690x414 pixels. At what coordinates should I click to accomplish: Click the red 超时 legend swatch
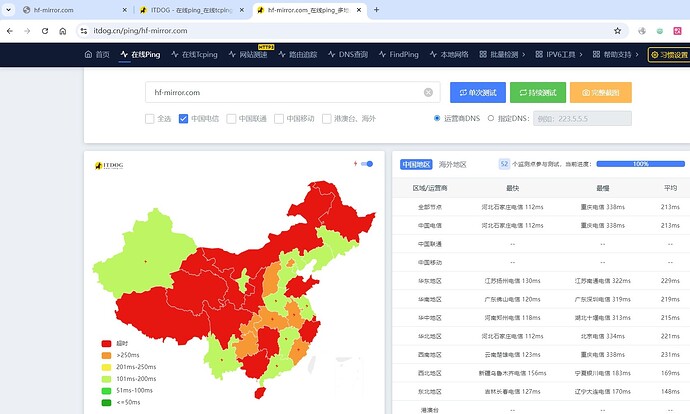(x=106, y=344)
